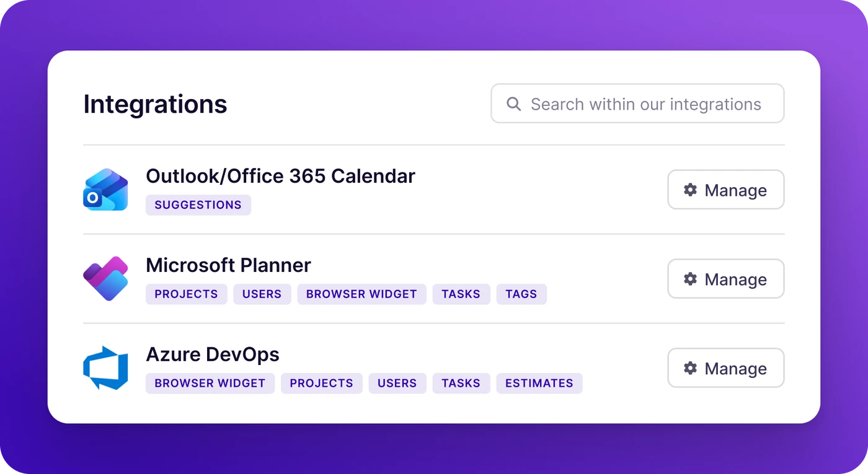Click the TASKS tag under Azure DevOps
This screenshot has width=868, height=474.
461,384
